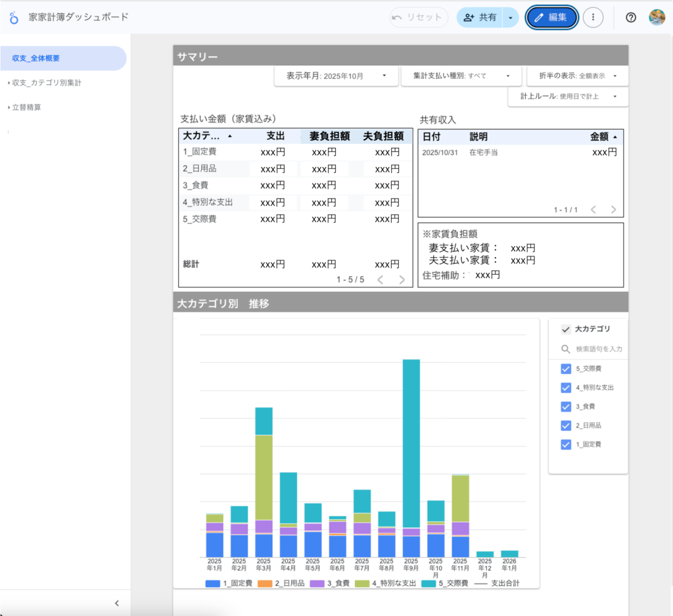Open the 収支_カテゴリ別集計 page
Viewport: 673px width, 616px height.
pos(47,83)
